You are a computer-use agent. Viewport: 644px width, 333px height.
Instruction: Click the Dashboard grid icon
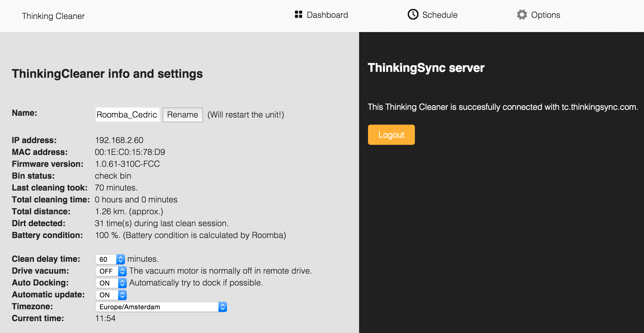(298, 15)
